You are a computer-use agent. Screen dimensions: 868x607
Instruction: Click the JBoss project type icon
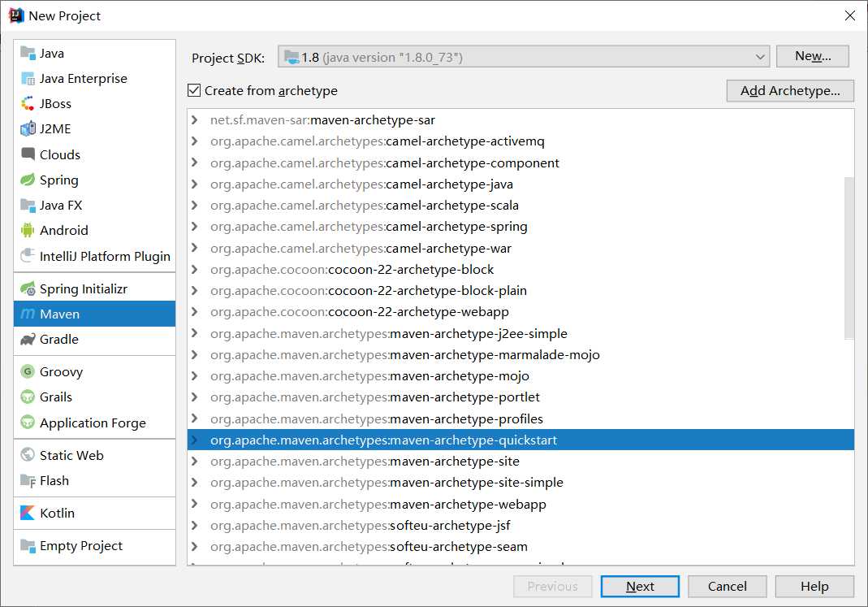coord(28,104)
